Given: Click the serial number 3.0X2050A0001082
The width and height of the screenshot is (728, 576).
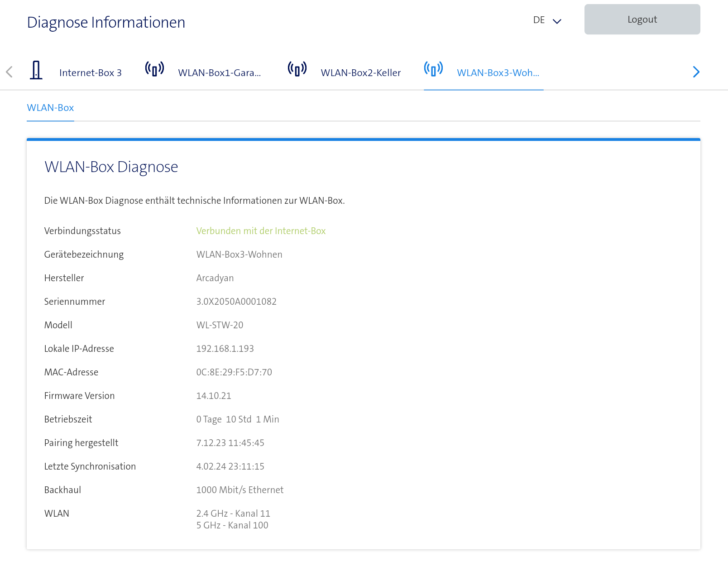Looking at the screenshot, I should (236, 302).
